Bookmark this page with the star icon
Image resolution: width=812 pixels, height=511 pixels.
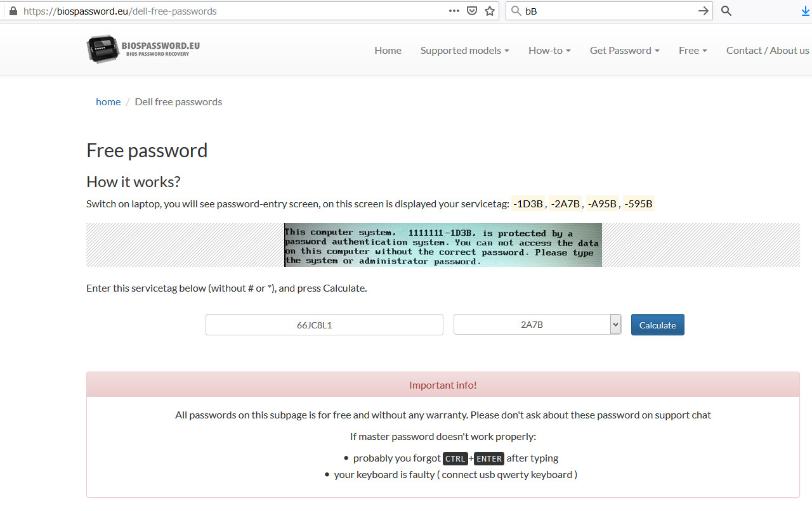coord(490,11)
